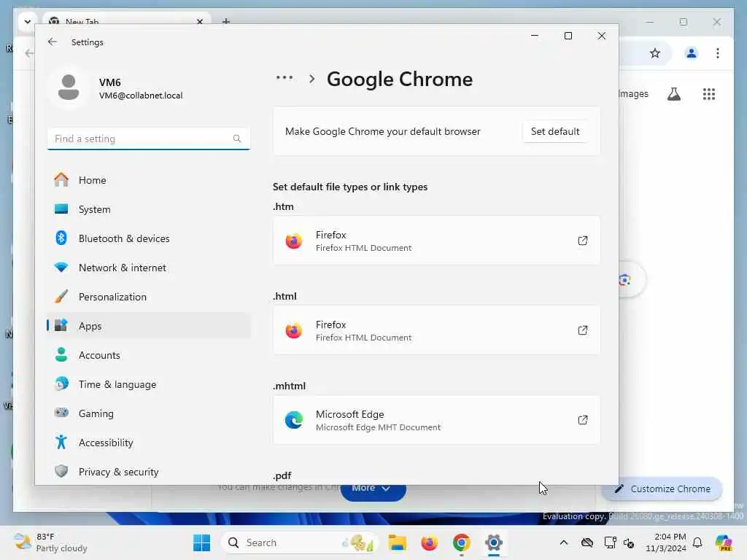Change .html default app from Firefox
747x560 pixels.
click(436, 330)
